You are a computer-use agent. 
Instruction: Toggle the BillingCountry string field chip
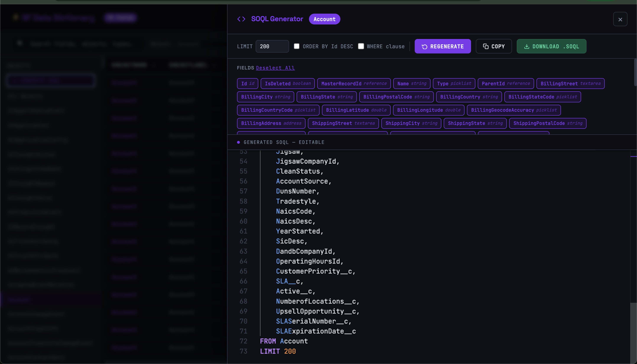click(469, 97)
